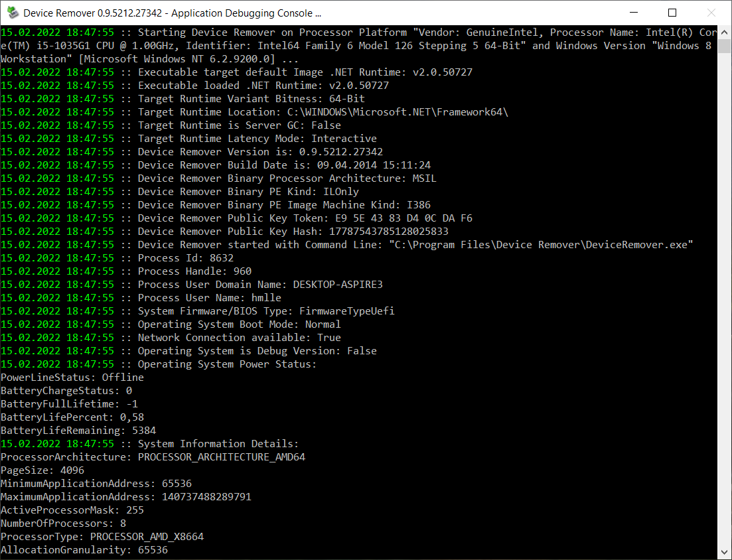The image size is (732, 560).
Task: Click line 'Binary Processor Architecture: MSIL'
Action: click(x=218, y=178)
